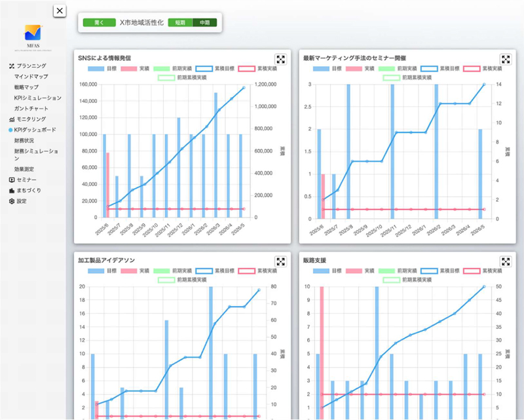This screenshot has height=420, width=524.
Task: Toggle 前期実績 legend in the SNS chart
Action: point(172,69)
